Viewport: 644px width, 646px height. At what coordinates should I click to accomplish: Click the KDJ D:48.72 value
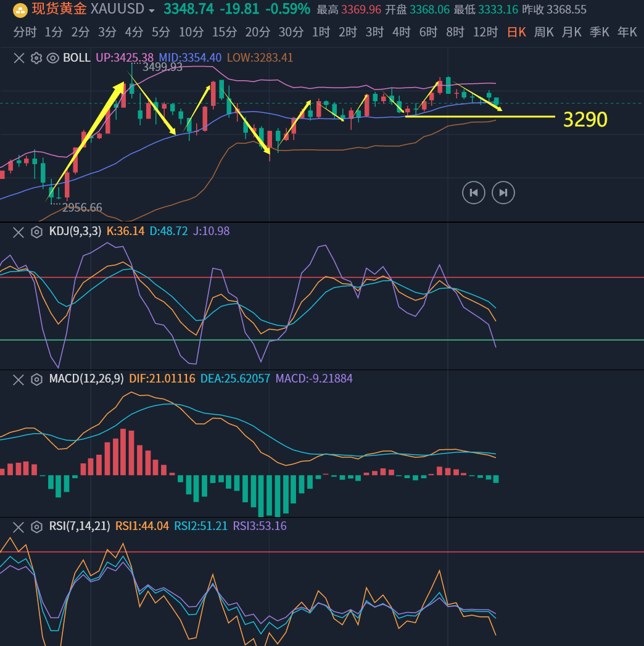[169, 231]
